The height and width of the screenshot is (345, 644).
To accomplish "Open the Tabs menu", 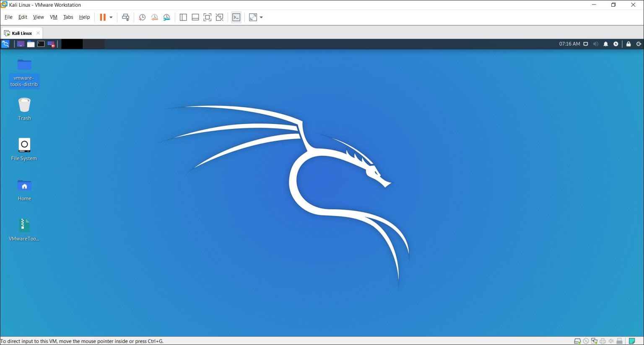I will (68, 17).
